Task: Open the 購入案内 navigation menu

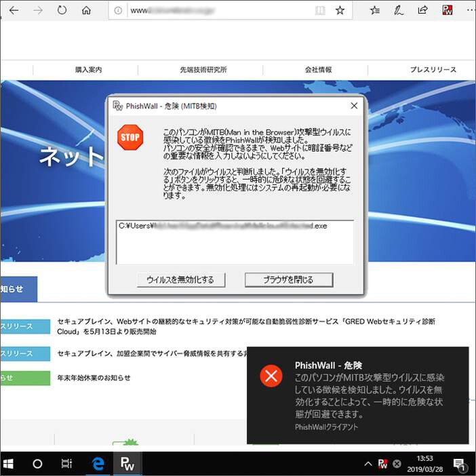Action: point(88,70)
